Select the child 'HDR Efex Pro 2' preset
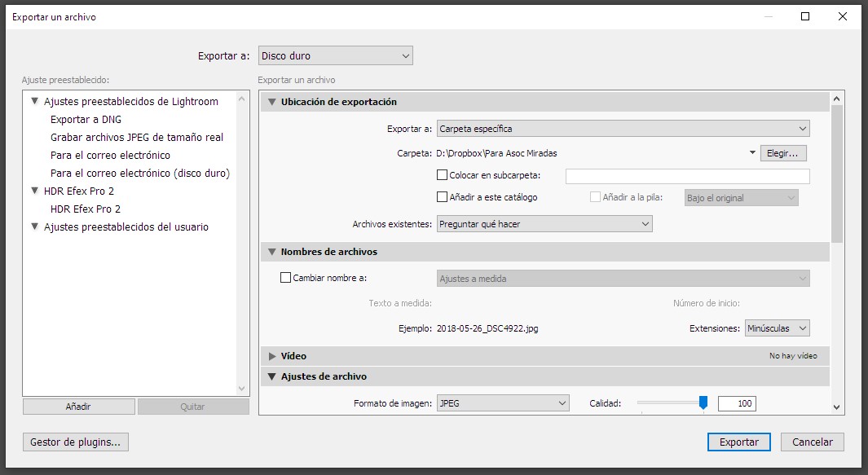This screenshot has width=868, height=475. click(86, 209)
